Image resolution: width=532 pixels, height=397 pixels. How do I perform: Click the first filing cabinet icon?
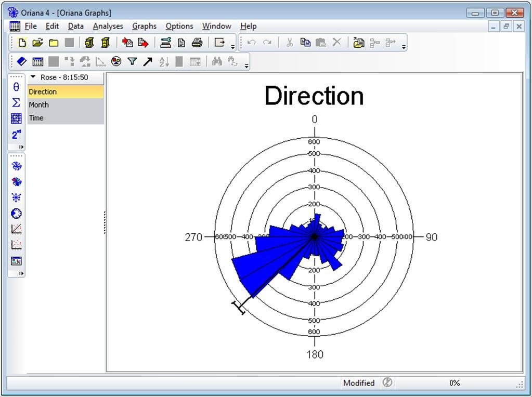tap(89, 43)
